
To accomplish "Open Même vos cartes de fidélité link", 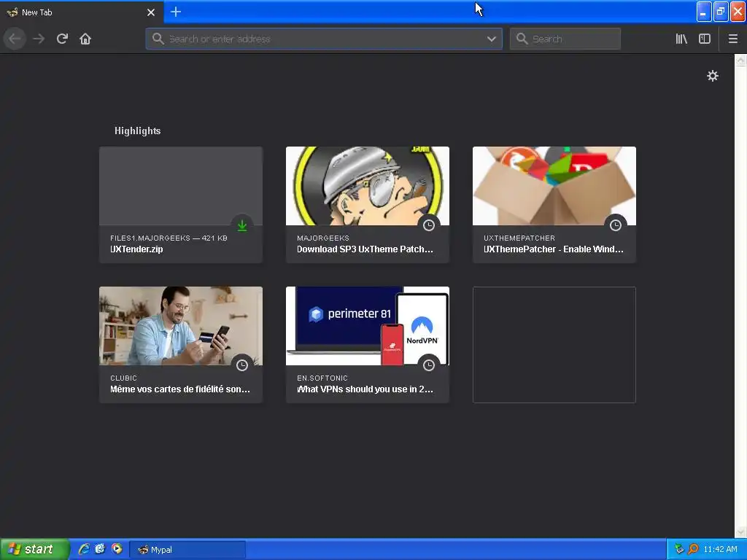I will point(180,389).
